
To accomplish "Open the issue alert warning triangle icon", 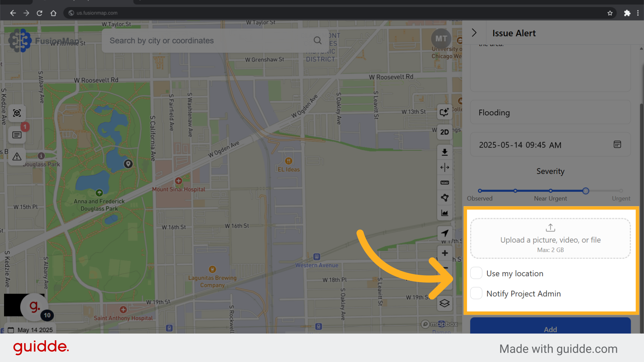I will point(17,157).
